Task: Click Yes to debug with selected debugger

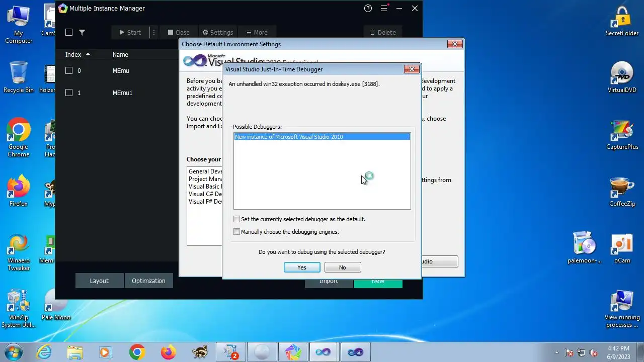Action: point(302,267)
